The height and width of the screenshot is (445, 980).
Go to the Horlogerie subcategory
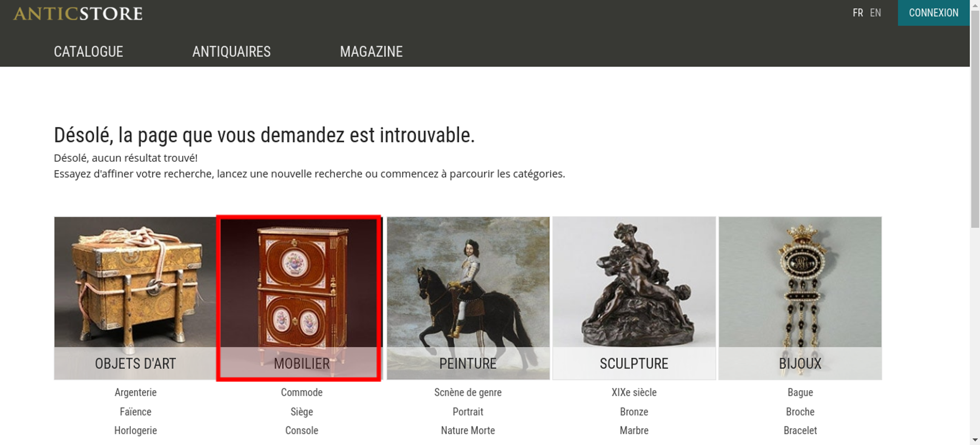pyautogui.click(x=136, y=430)
